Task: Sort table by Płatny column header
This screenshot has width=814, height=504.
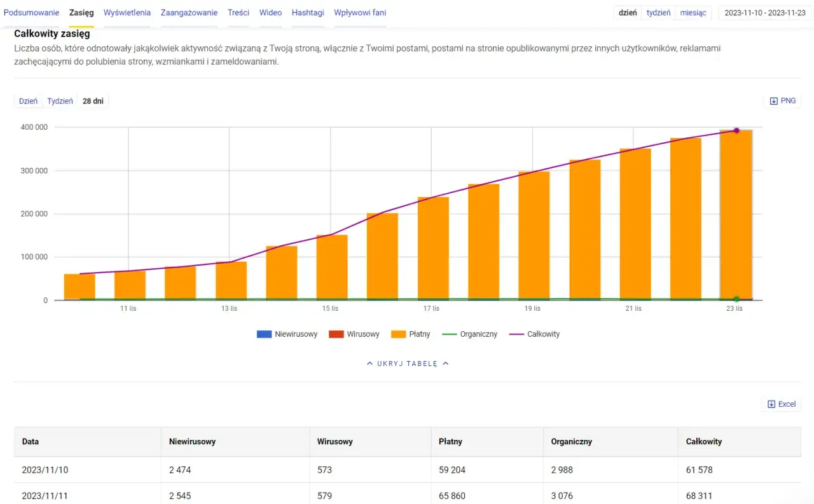Action: pyautogui.click(x=450, y=442)
